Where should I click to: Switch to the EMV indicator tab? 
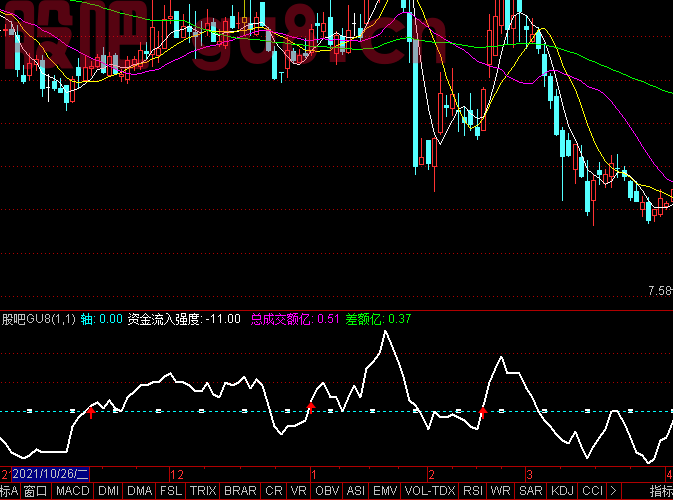point(385,491)
